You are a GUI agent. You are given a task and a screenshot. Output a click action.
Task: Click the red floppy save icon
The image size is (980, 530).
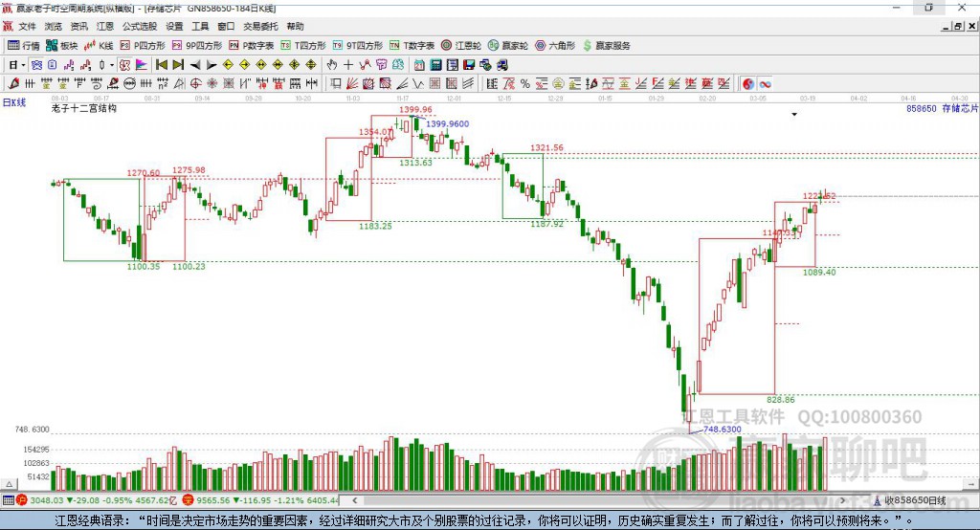469,65
